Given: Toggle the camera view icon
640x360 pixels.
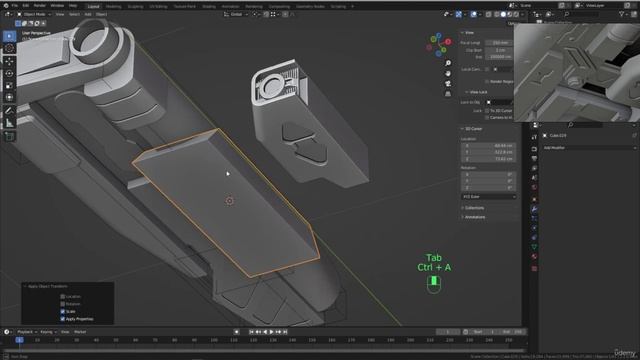Looking at the screenshot, I should [448, 84].
